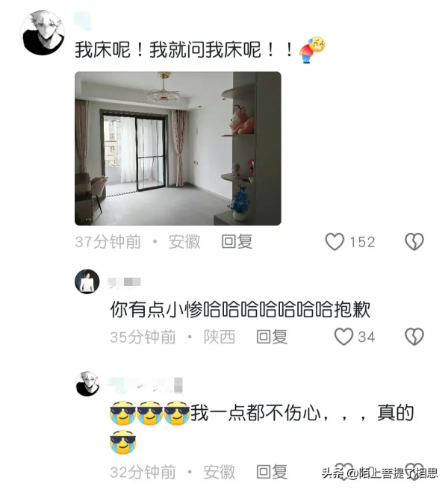Open the small anime avatar on third comment
Viewport: 448px width, 489px height.
[x=87, y=384]
